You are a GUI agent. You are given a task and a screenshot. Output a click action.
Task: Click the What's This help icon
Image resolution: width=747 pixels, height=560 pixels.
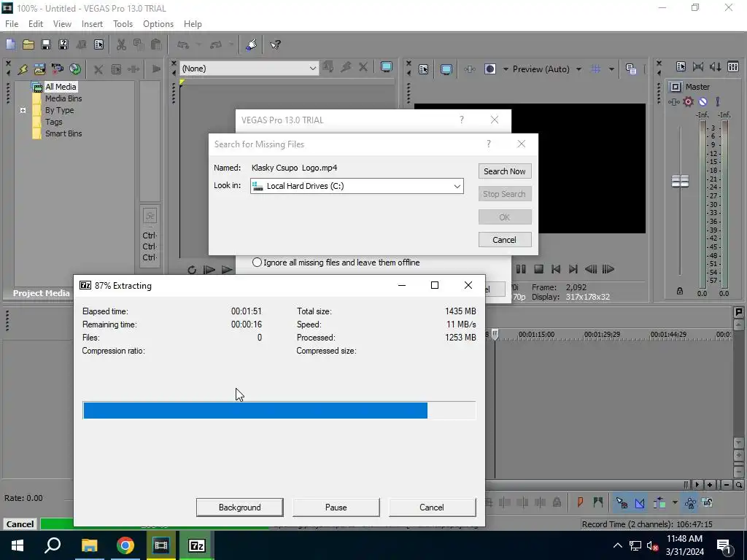[x=275, y=44]
